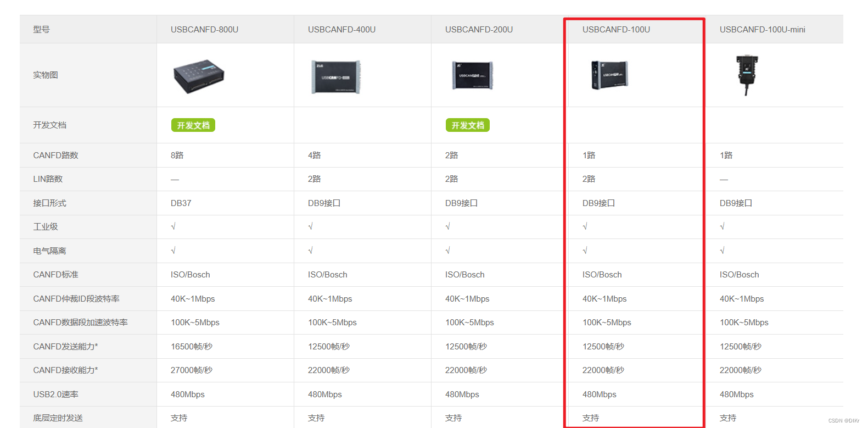Select the USBCANFD-100U-mini column header
The width and height of the screenshot is (868, 428).
click(x=763, y=30)
